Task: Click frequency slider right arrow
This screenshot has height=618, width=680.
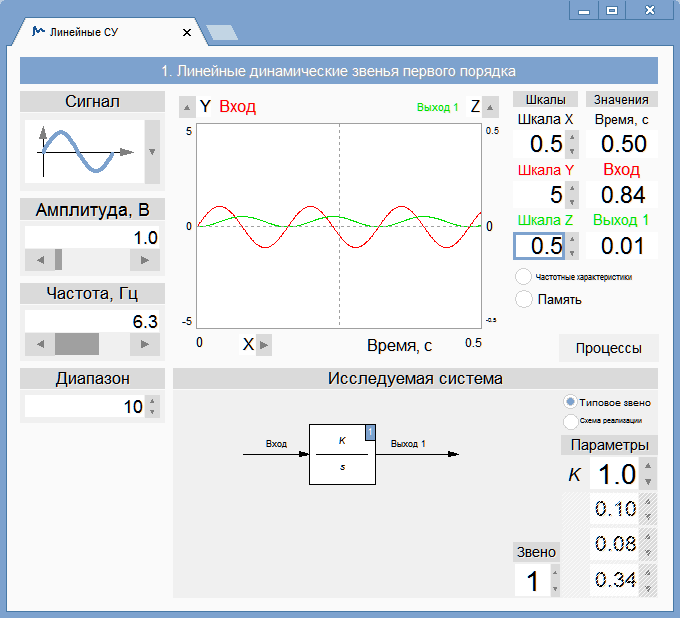Action: pos(146,344)
